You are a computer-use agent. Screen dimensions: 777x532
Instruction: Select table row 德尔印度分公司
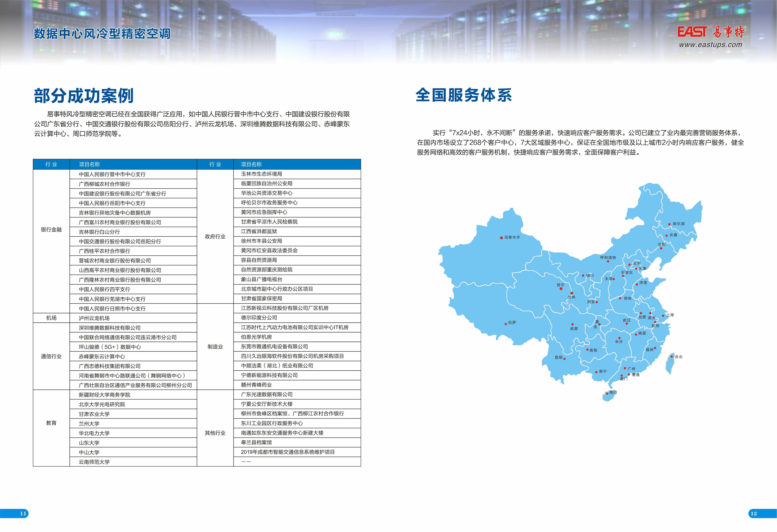(297, 318)
